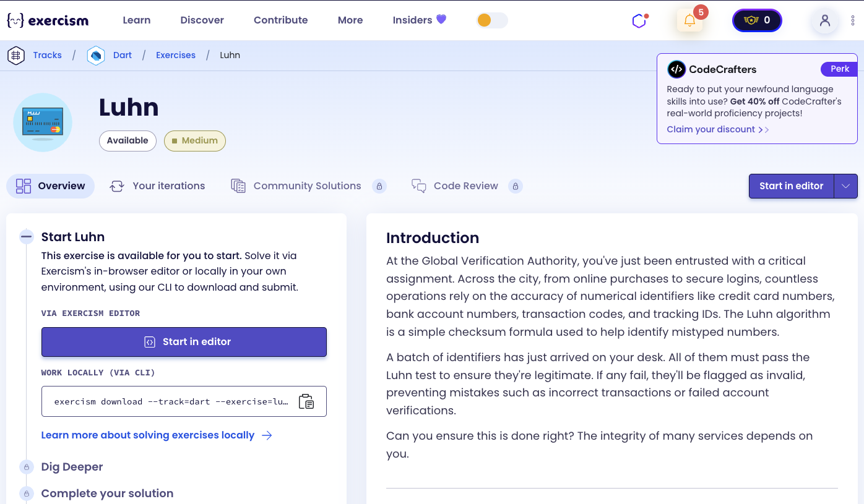Open the three-dot menu beside avatar
The height and width of the screenshot is (504, 864).
pos(853,20)
